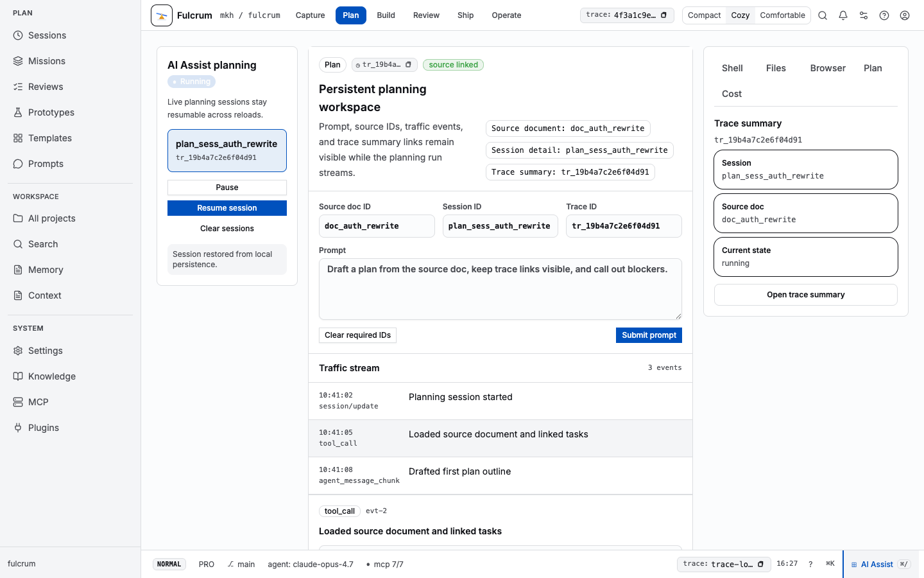
Task: Select Cozy density
Action: pyautogui.click(x=740, y=15)
